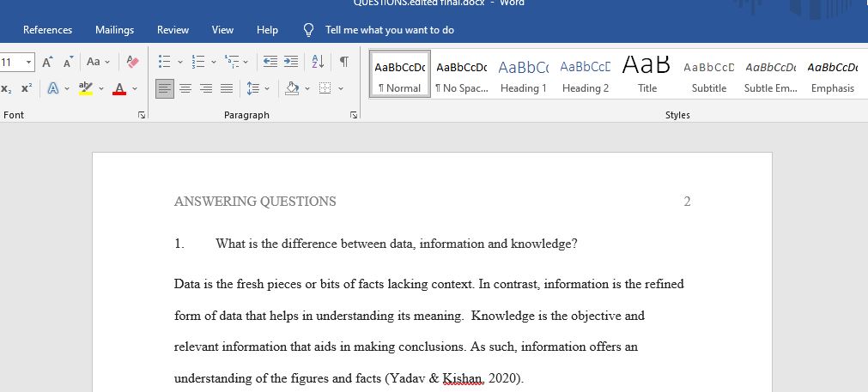The width and height of the screenshot is (868, 392).
Task: Click the Decrease Indent icon
Action: point(270,62)
